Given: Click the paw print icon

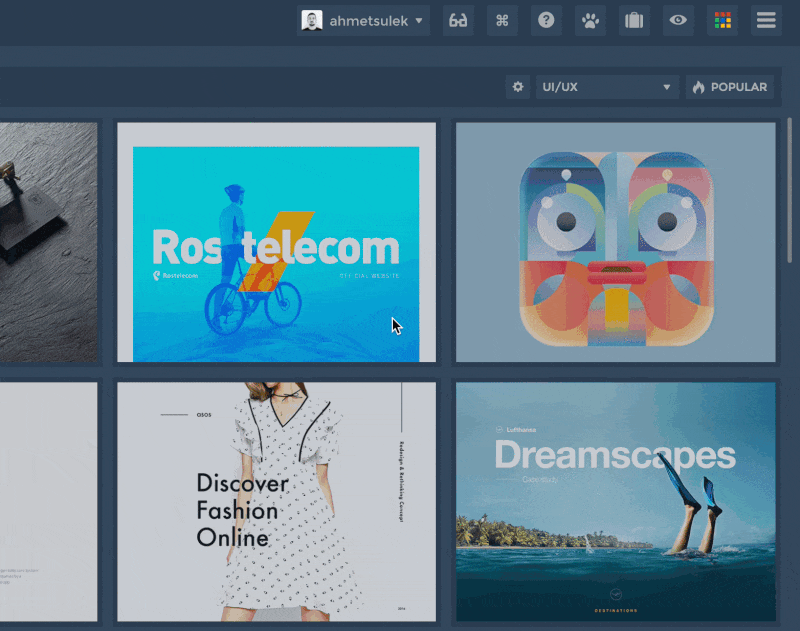Looking at the screenshot, I should pos(590,21).
